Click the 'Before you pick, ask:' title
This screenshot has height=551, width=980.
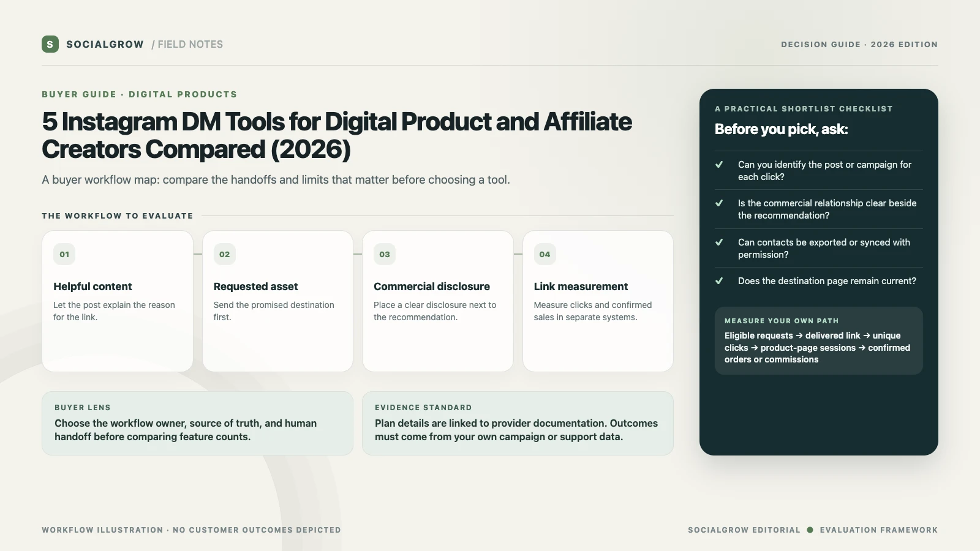tap(781, 129)
